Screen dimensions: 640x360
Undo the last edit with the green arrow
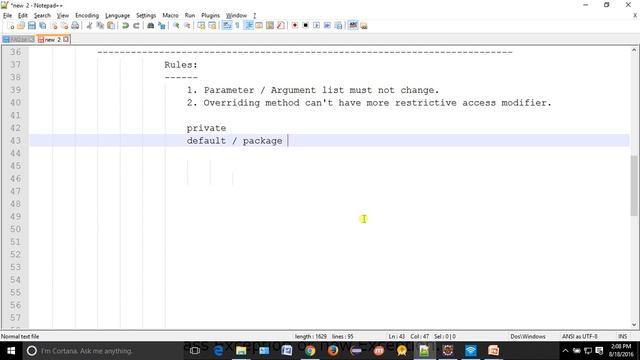(125, 26)
